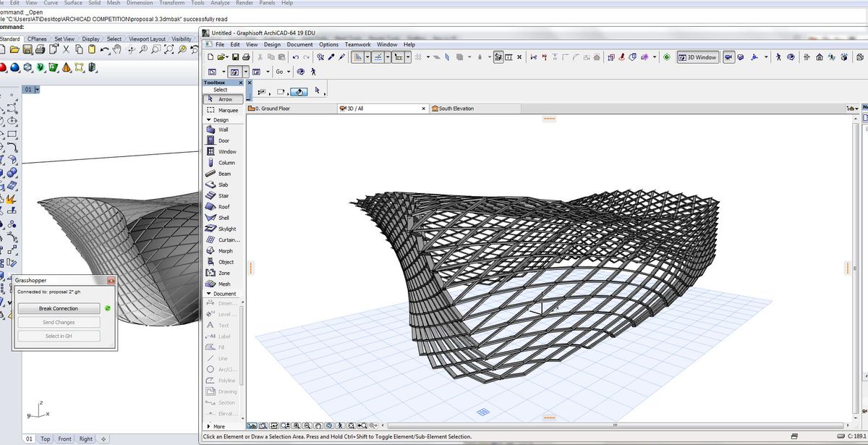Activate the Marquee selection tool
This screenshot has height=445, width=868.
(x=227, y=110)
